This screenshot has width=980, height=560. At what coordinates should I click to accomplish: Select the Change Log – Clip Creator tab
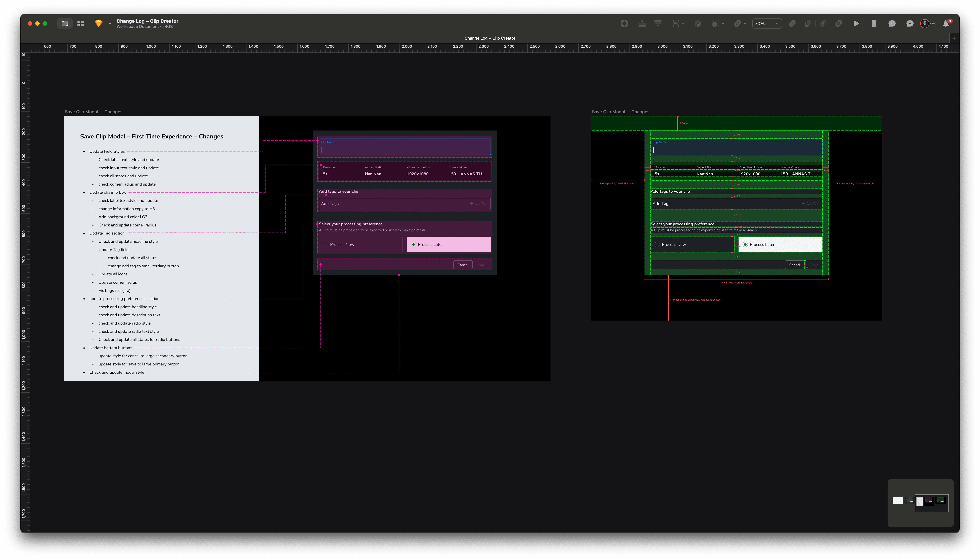490,38
